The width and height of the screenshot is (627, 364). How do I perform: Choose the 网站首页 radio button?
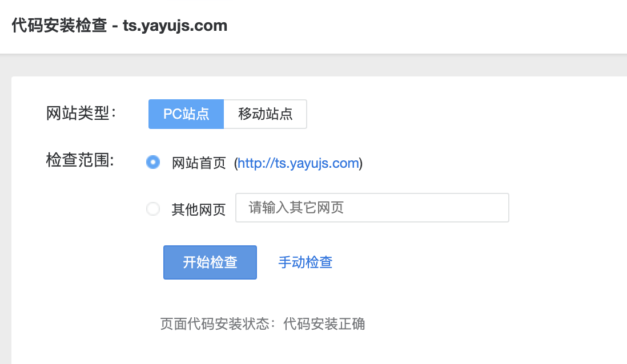(152, 162)
